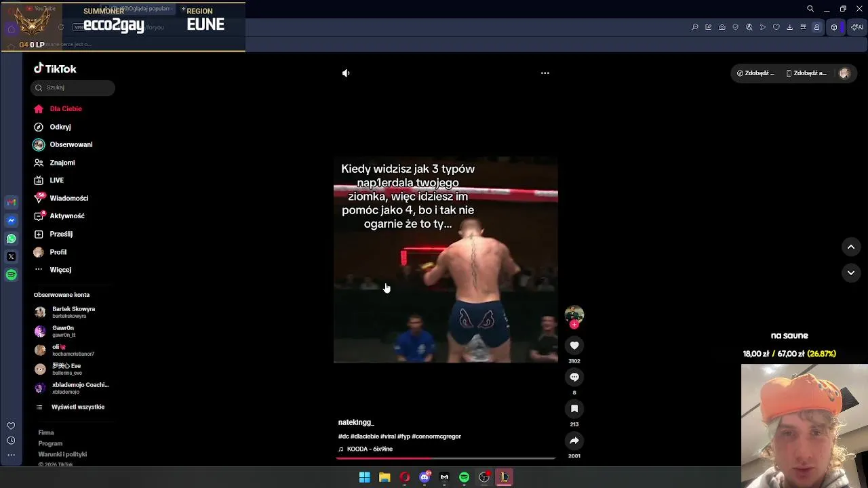Open the browser AI assistant button
This screenshot has width=868, height=488.
point(857,27)
